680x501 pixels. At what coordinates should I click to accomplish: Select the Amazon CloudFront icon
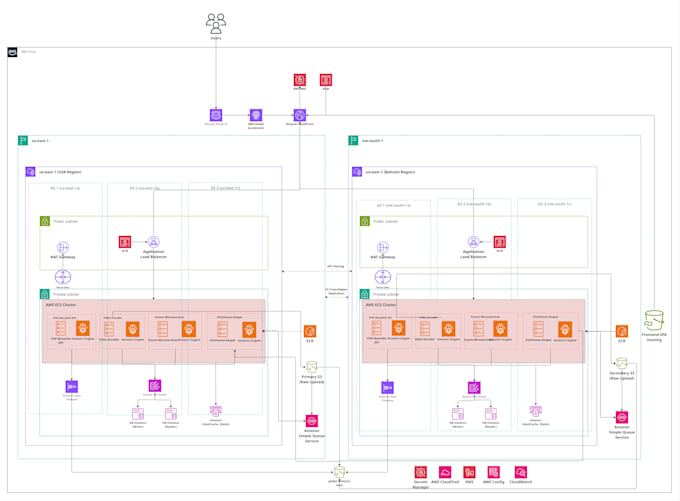coord(300,115)
